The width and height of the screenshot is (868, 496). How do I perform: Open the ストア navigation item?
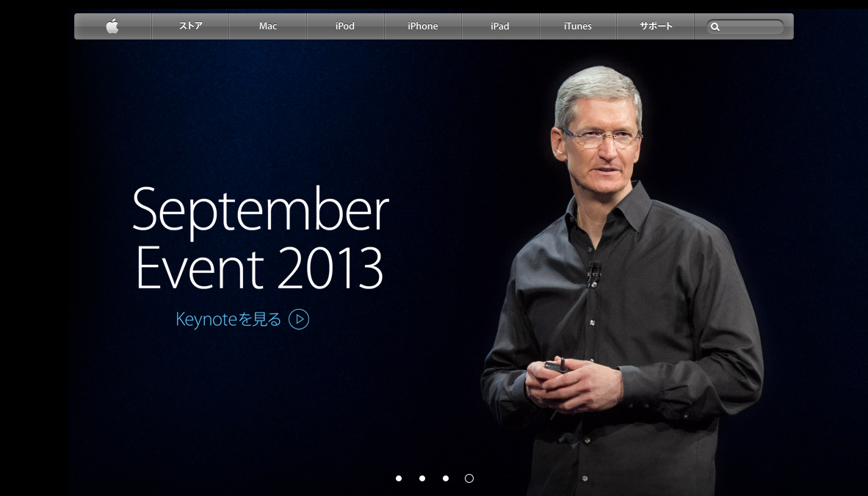point(190,26)
